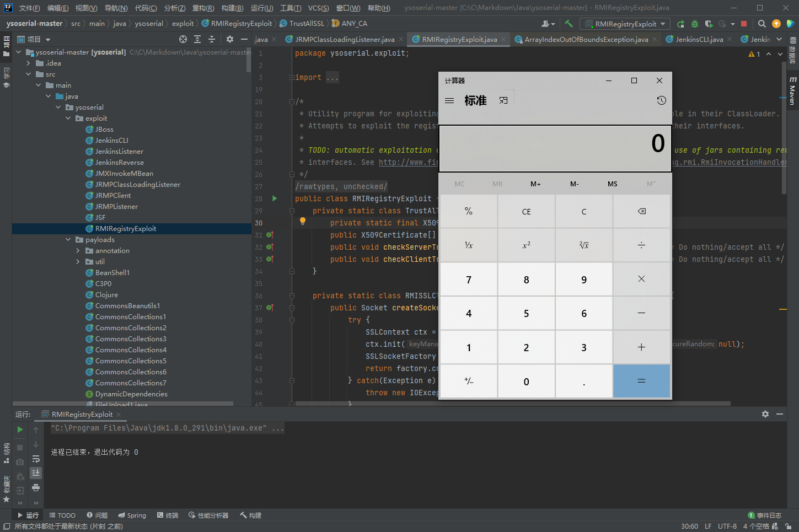The width and height of the screenshot is (799, 532).
Task: Click calculator square root button
Action: coord(584,245)
